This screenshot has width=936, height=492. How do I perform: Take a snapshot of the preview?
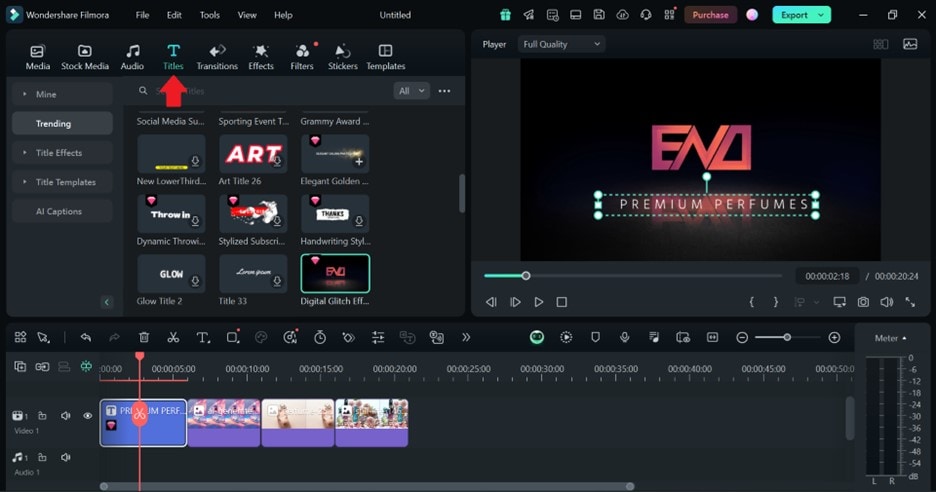(863, 302)
